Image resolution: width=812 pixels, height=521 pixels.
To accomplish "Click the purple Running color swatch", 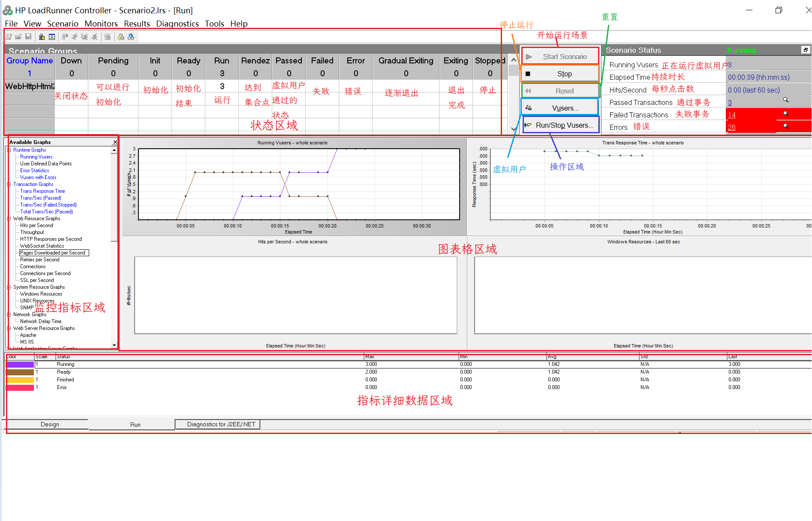I will pyautogui.click(x=20, y=364).
